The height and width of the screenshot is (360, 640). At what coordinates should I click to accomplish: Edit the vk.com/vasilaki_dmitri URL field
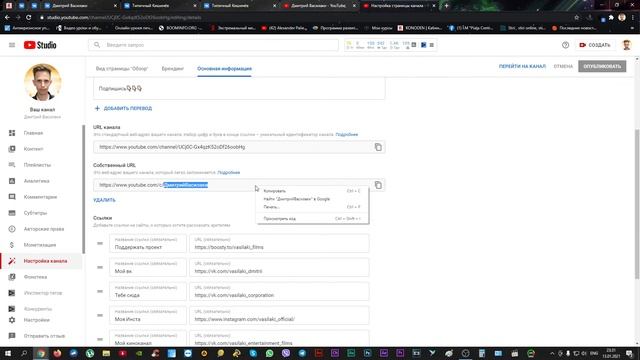(x=279, y=267)
